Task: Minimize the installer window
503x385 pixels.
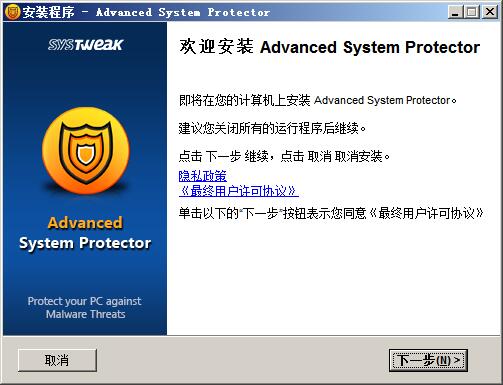Action: point(455,12)
